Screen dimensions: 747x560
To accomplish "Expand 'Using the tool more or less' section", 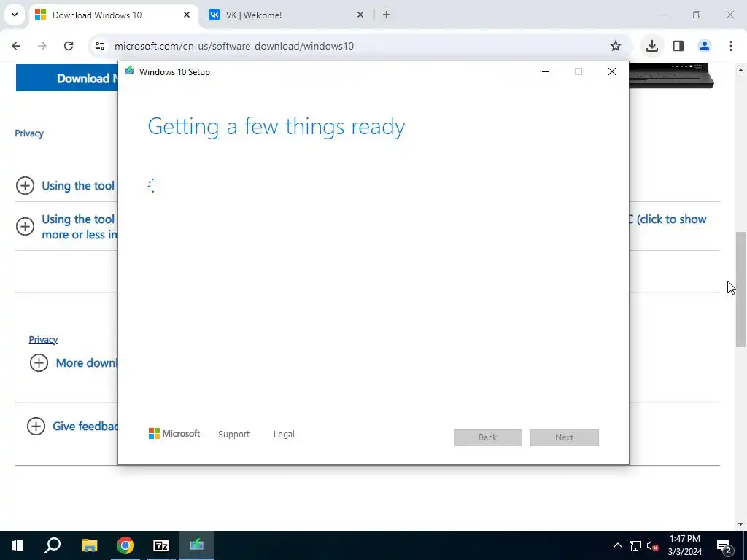I will [25, 226].
